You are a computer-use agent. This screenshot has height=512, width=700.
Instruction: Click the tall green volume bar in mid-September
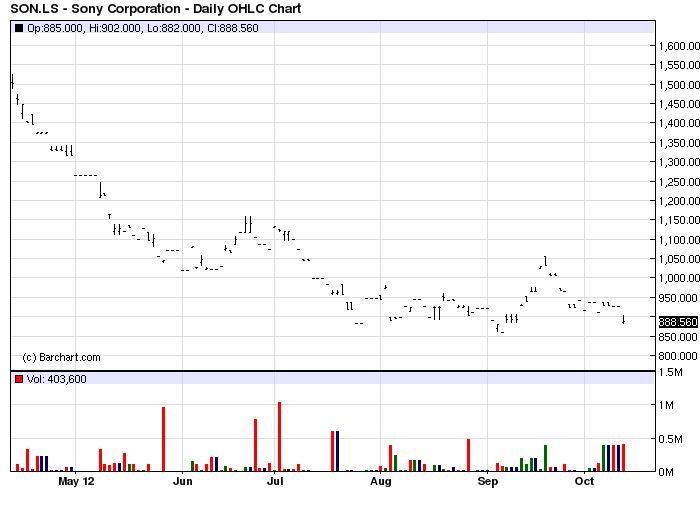545,458
